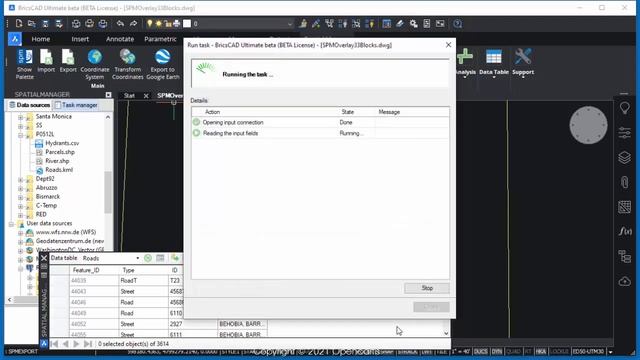Open the status bar options arrow
Screen dimensions: 640x360
click(x=611, y=352)
